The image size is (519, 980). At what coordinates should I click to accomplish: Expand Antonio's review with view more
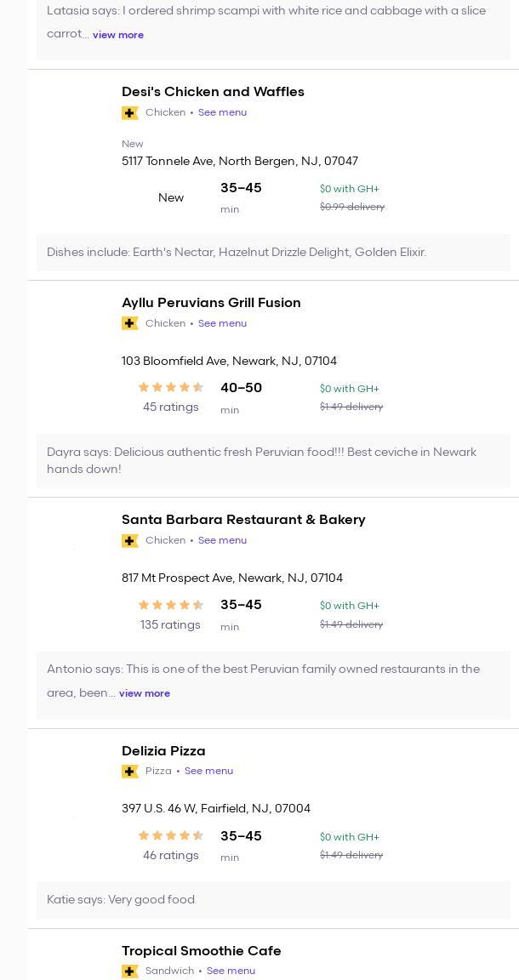coord(145,693)
